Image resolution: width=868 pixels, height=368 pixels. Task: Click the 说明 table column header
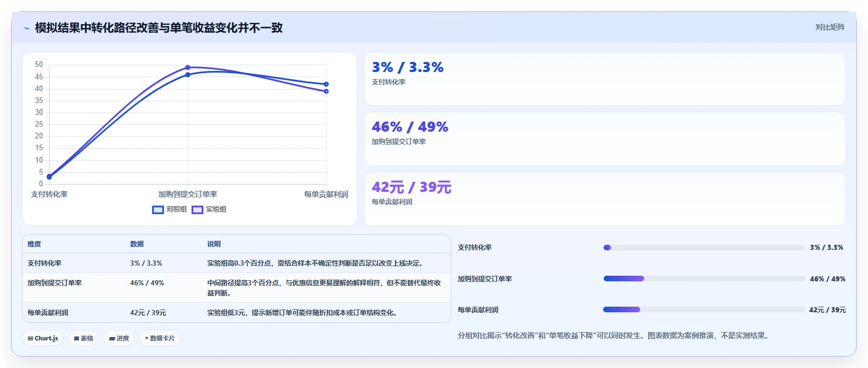pos(214,244)
